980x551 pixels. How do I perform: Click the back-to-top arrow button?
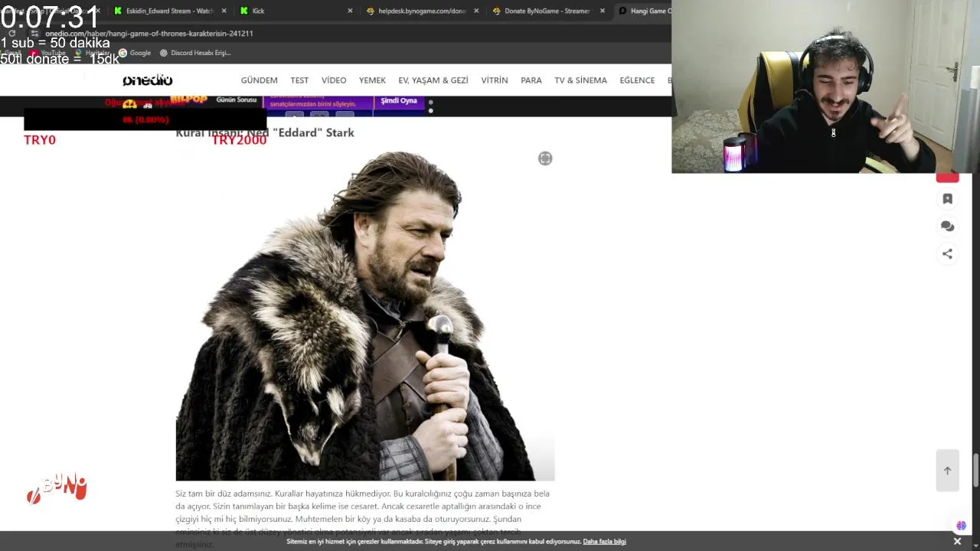pos(947,471)
